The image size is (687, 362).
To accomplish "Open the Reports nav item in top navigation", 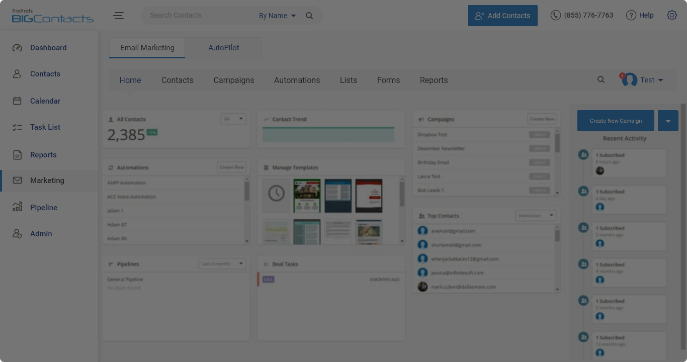I will (434, 80).
